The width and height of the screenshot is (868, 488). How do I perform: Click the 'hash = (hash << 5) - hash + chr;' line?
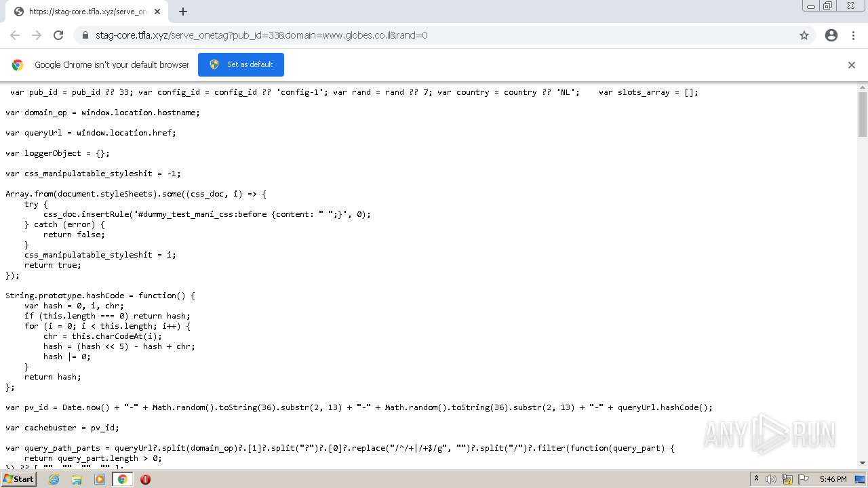point(119,346)
